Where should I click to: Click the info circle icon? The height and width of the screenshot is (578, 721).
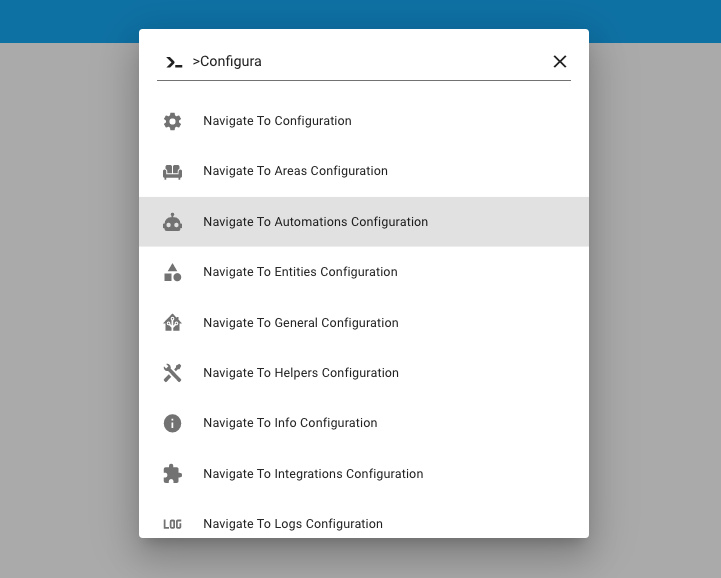[172, 423]
